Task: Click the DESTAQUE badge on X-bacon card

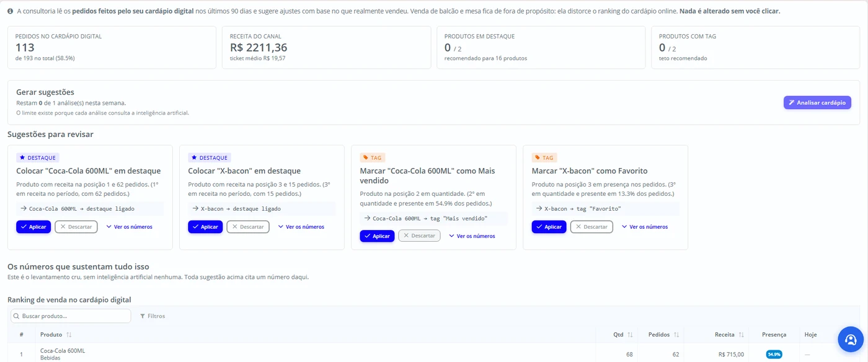Action: (210, 158)
